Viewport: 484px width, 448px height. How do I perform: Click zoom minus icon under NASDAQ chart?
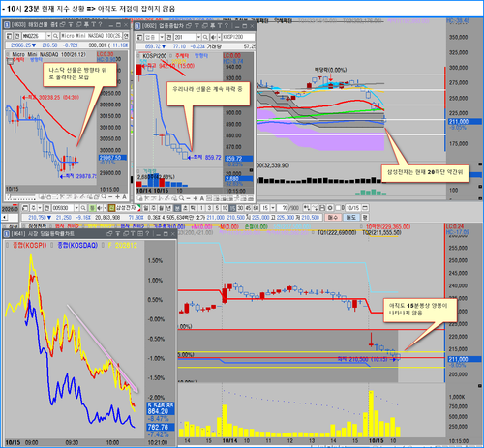110,196
